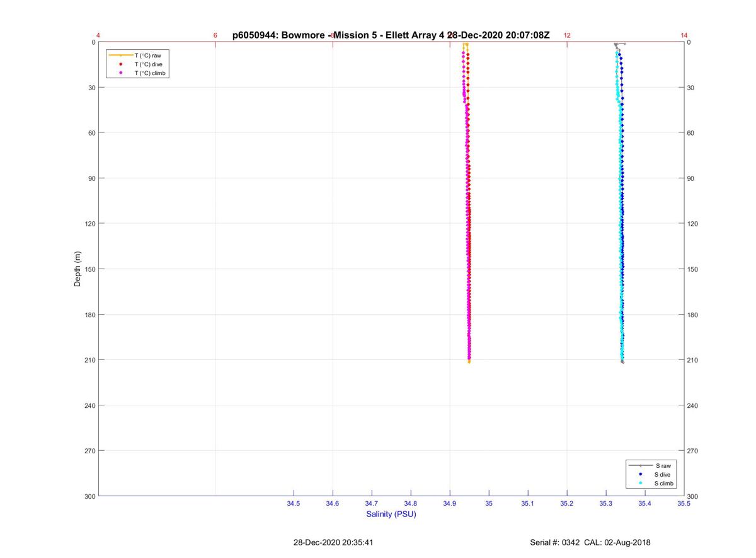Click depth tick 240 on the right-hand depth axis
The width and height of the screenshot is (756, 558).
(693, 405)
